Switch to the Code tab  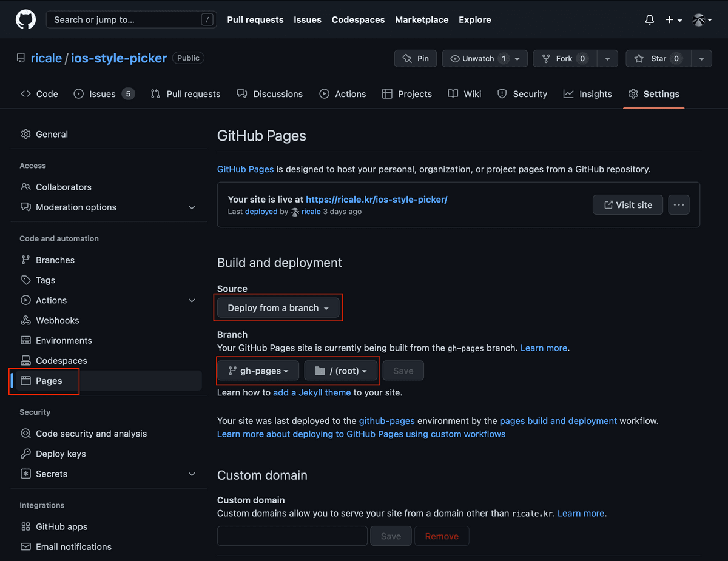pos(39,94)
